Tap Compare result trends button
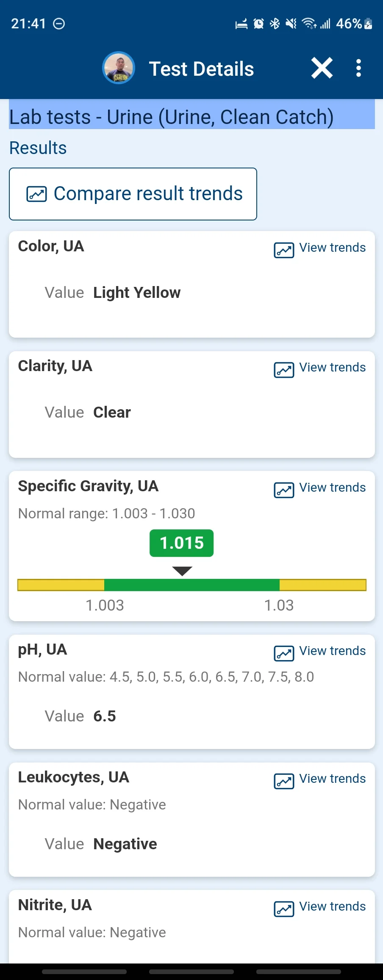Image resolution: width=383 pixels, height=980 pixels. [133, 194]
